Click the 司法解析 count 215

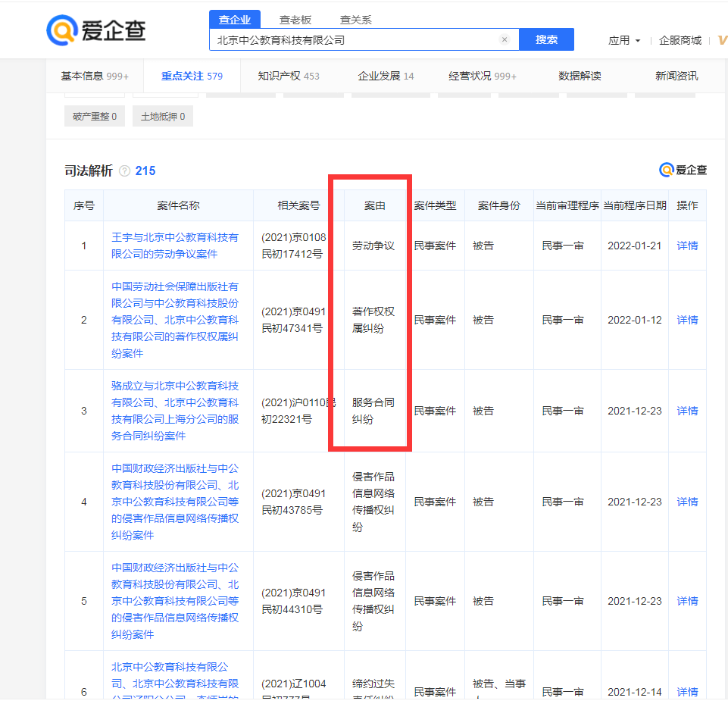[x=145, y=171]
